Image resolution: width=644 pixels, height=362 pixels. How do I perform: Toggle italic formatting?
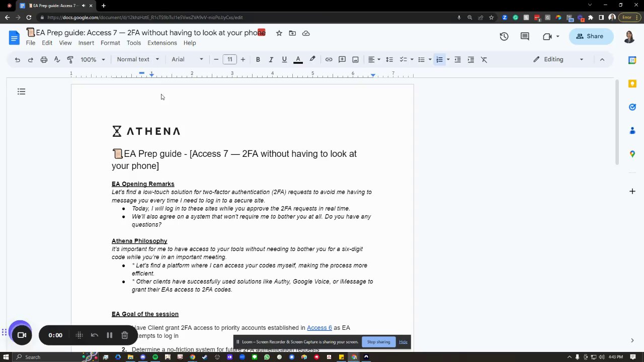[x=271, y=59]
